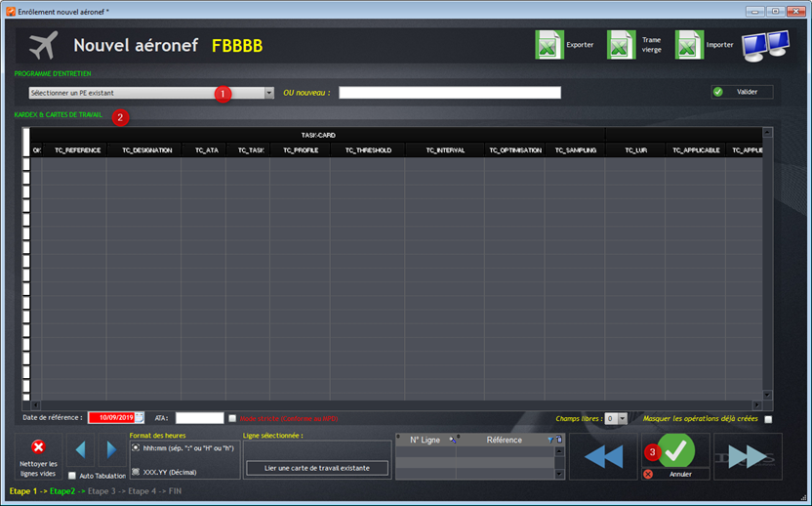Toggle the Auto Tabulation checkbox
812x506 pixels.
pos(72,476)
